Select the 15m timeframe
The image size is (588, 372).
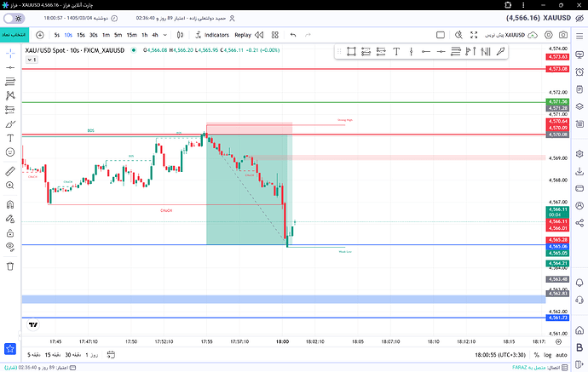(131, 35)
